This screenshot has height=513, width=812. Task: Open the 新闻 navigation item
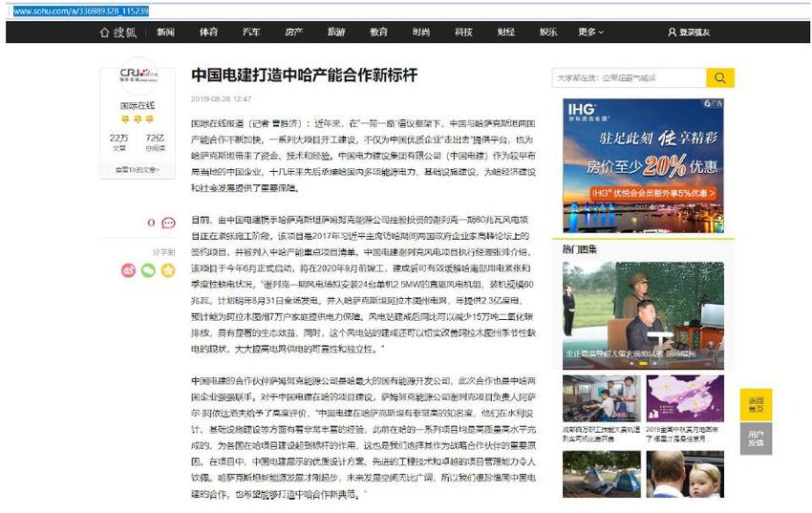pos(165,32)
